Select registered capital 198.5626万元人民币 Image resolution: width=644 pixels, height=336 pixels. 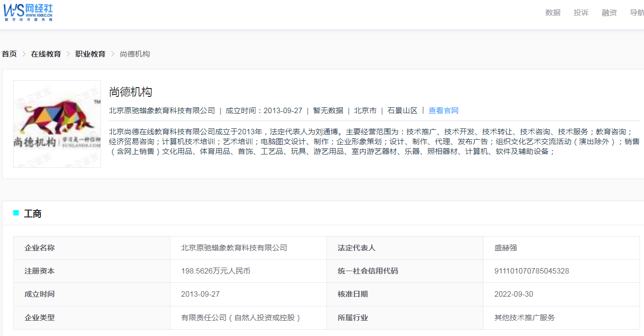tap(216, 271)
